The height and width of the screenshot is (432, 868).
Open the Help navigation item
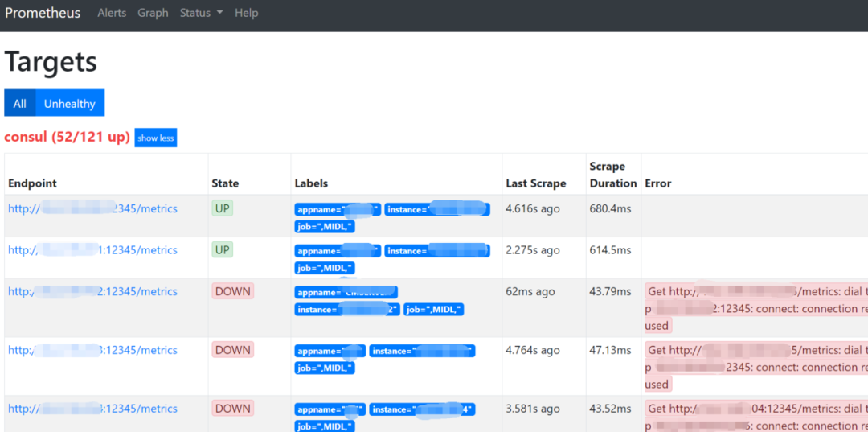coord(246,13)
